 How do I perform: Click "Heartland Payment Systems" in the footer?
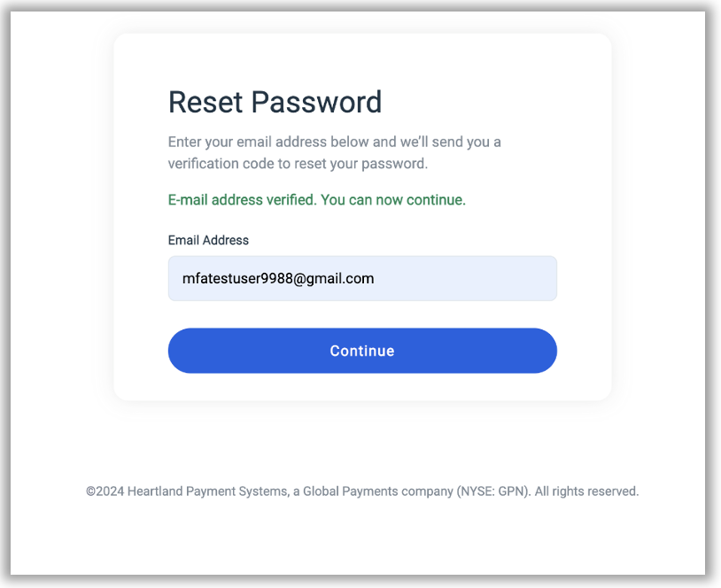click(208, 491)
